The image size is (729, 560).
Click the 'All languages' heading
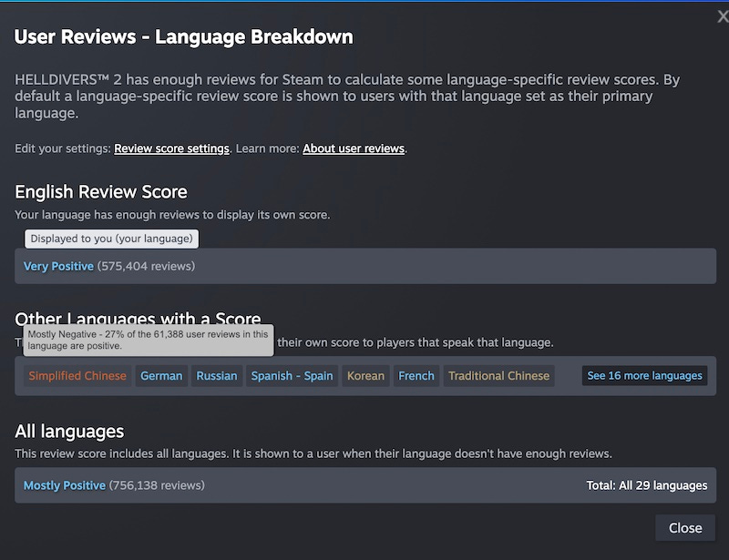[69, 432]
